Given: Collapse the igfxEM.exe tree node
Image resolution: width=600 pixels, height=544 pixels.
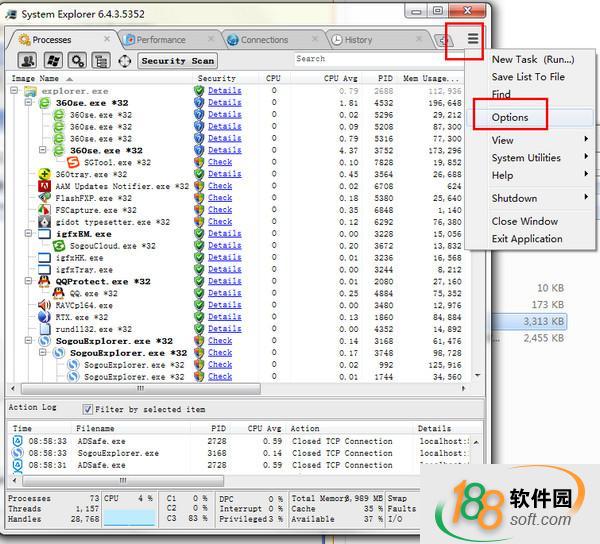Looking at the screenshot, I should 29,233.
